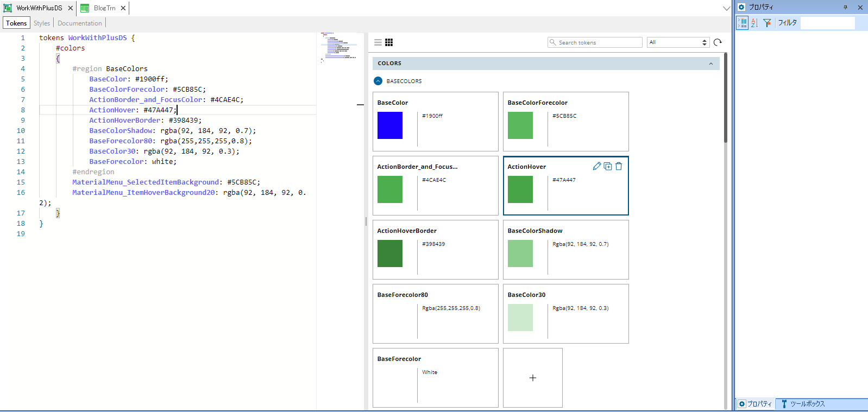Delete the ActionHover token with the trash icon
The width and height of the screenshot is (868, 412).
coord(619,166)
